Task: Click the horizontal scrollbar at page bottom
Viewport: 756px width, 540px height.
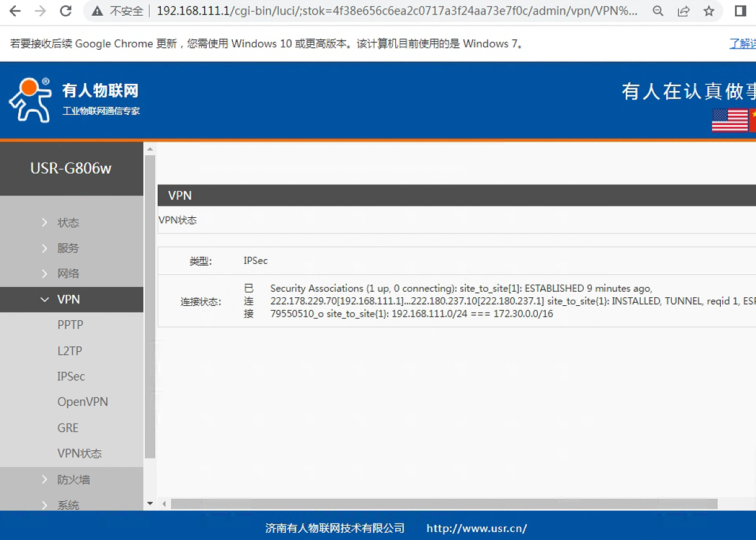Action: pos(444,504)
